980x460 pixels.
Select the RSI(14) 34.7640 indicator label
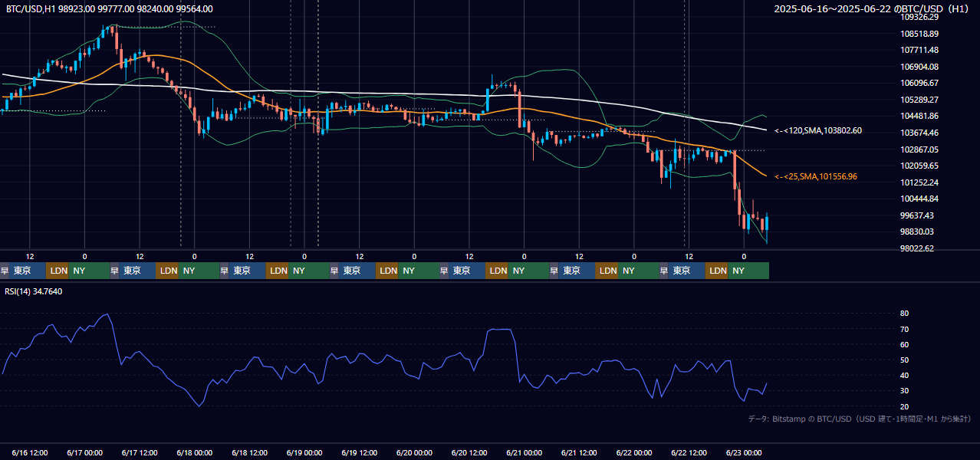[x=34, y=291]
